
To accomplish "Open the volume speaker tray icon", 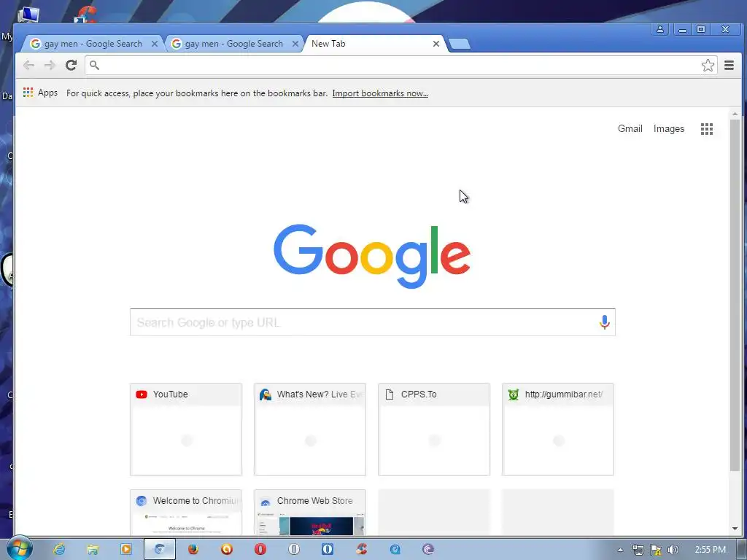I will pos(673,550).
